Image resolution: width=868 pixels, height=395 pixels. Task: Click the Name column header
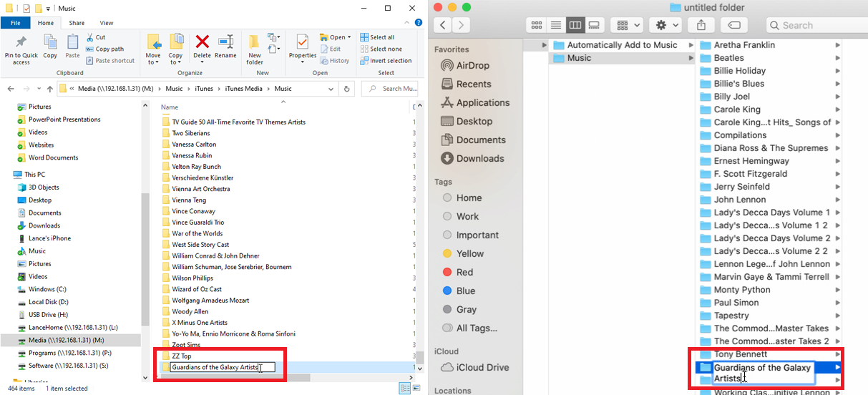coord(170,107)
